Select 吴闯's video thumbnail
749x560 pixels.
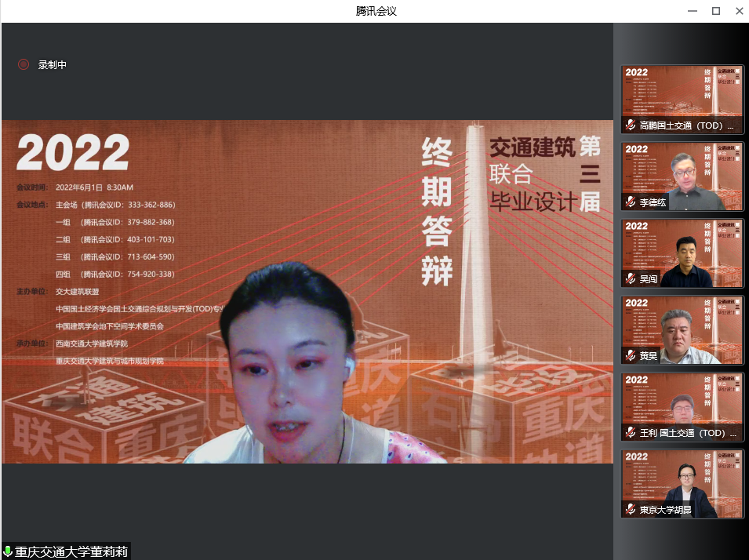[x=682, y=248]
